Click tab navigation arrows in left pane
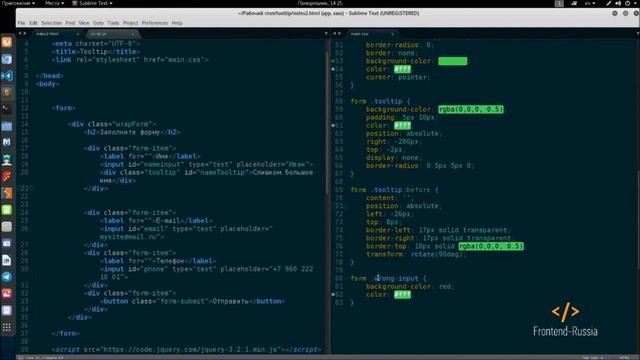 coord(22,33)
